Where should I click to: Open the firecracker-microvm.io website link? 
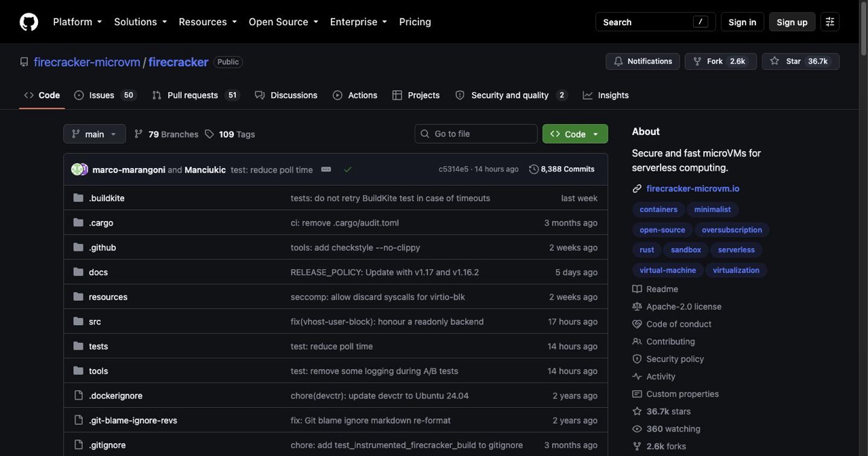[693, 188]
